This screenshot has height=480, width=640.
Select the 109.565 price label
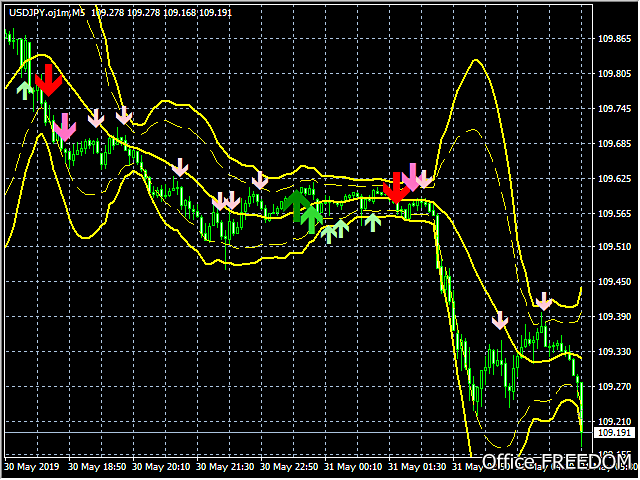tap(614, 214)
